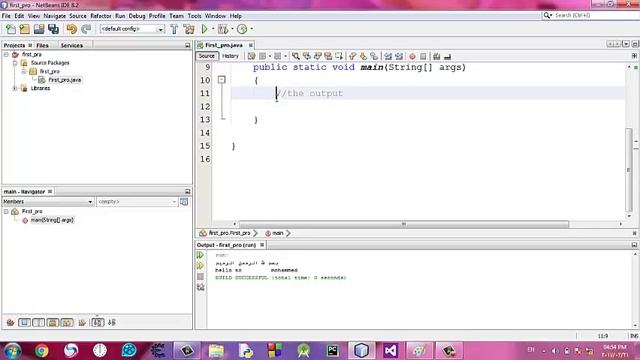The height and width of the screenshot is (360, 640).
Task: Toggle Show Static Members filter in Navigator
Action: (x=39, y=322)
